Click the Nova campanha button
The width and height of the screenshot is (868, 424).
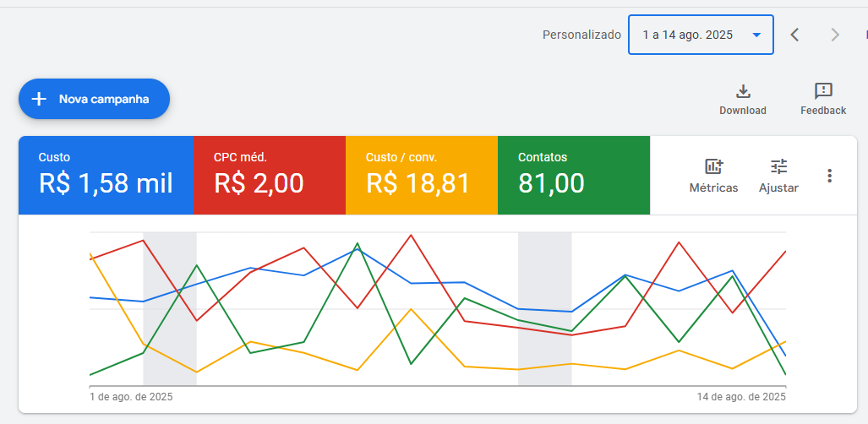(94, 99)
